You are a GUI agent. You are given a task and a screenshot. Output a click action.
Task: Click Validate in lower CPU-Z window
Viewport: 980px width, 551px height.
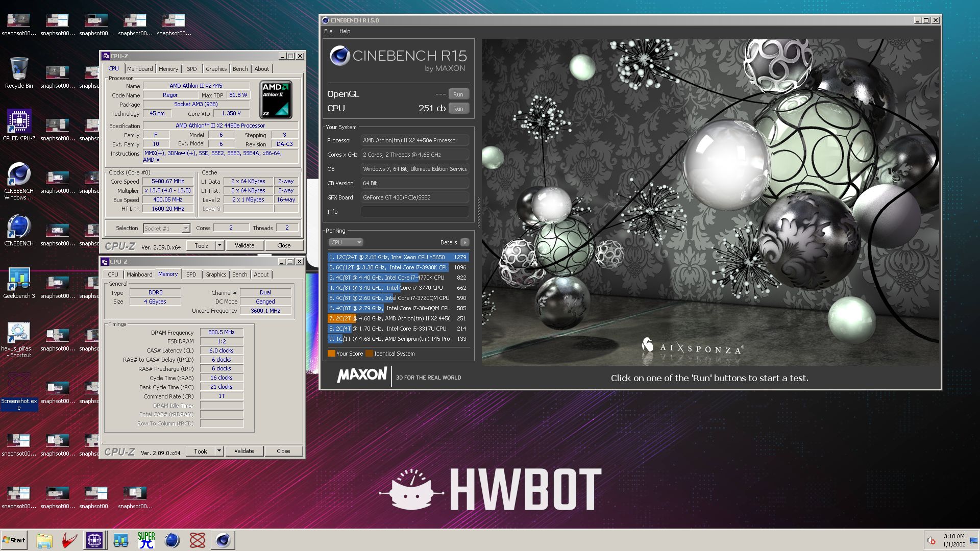tap(244, 451)
